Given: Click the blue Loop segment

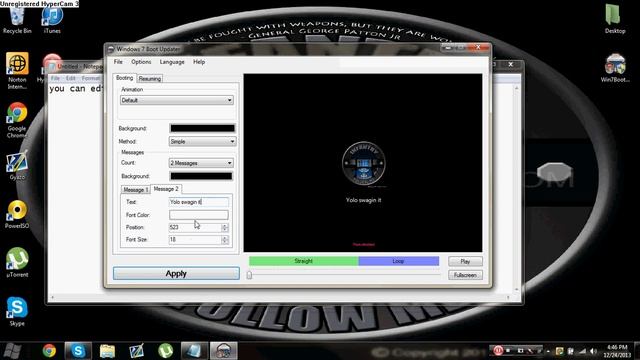Looking at the screenshot, I should [399, 261].
